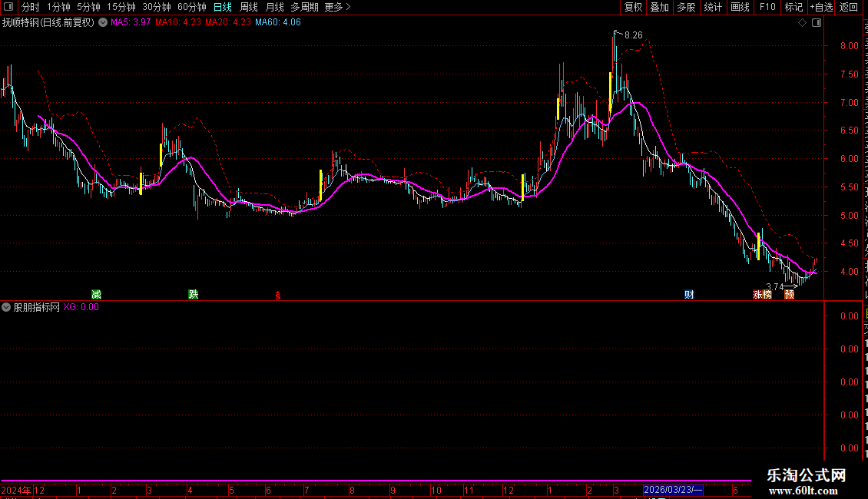
Task: Add stock via +自选 button
Action: (821, 7)
